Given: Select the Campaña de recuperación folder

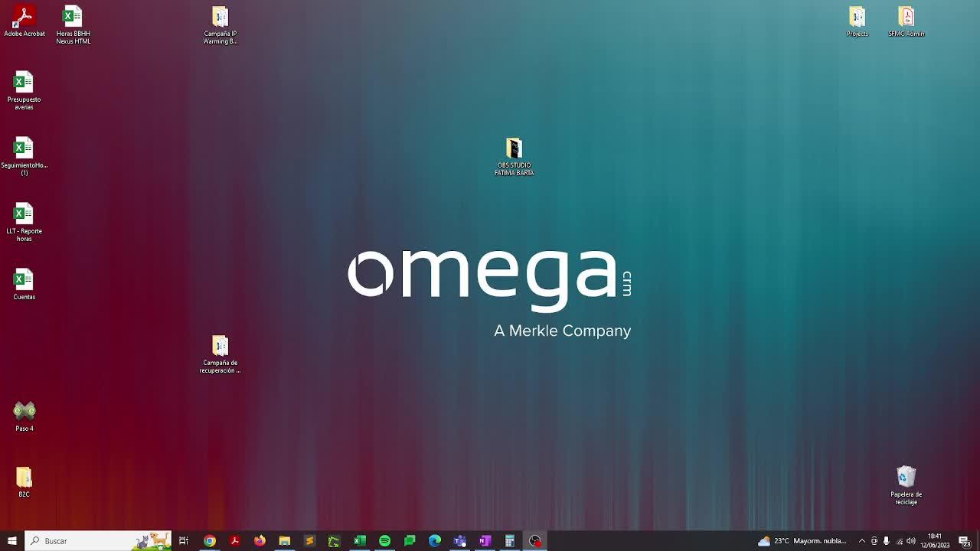Looking at the screenshot, I should click(x=220, y=354).
